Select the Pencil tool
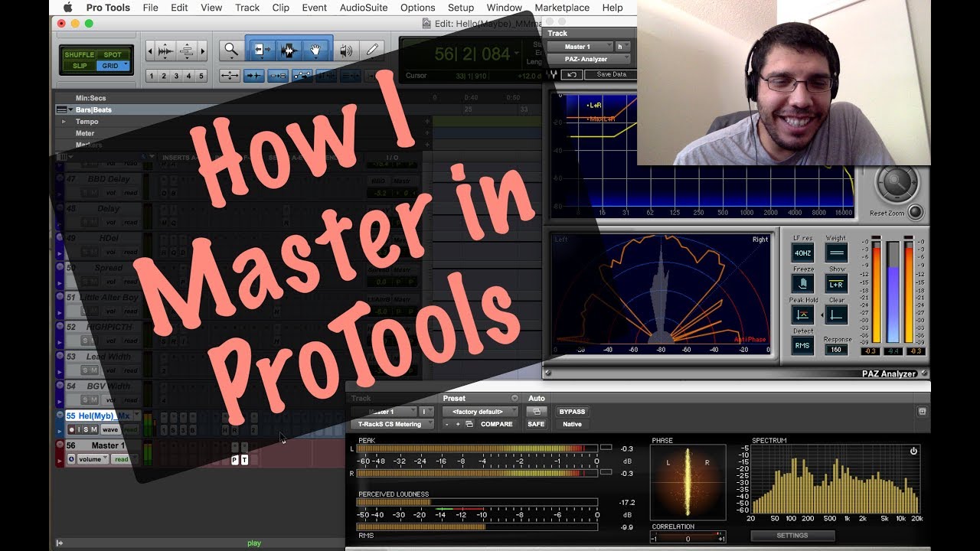 click(x=372, y=51)
